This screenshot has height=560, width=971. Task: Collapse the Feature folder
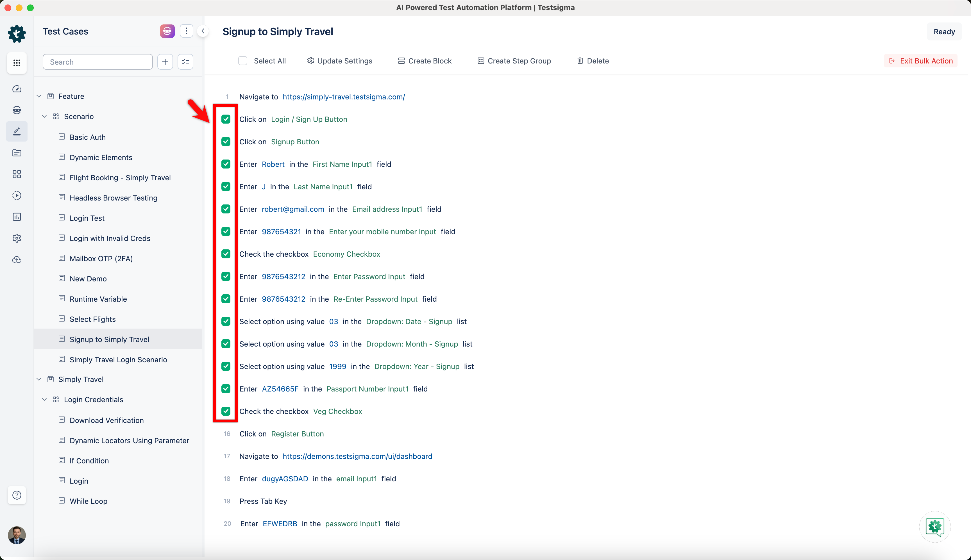pyautogui.click(x=39, y=96)
